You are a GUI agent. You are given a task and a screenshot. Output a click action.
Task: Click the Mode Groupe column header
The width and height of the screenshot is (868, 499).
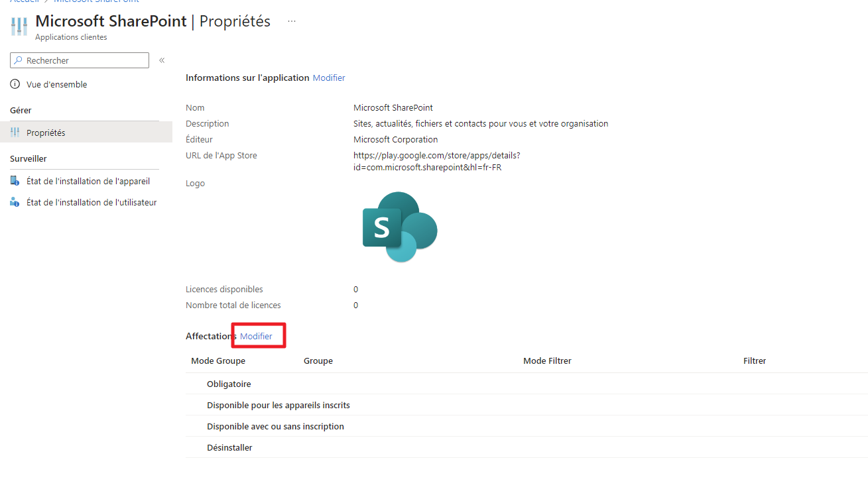point(218,360)
